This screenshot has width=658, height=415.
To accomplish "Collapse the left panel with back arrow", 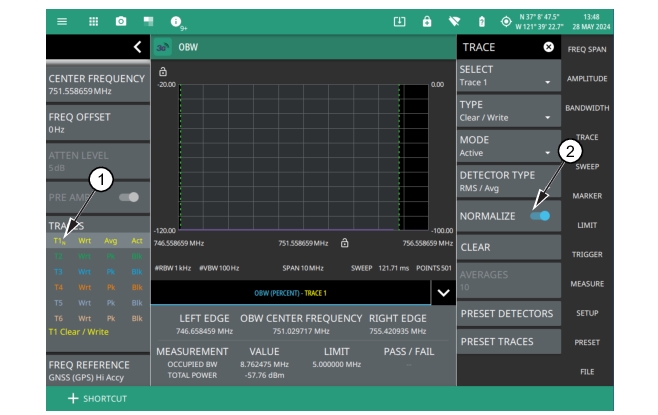I will [x=138, y=47].
